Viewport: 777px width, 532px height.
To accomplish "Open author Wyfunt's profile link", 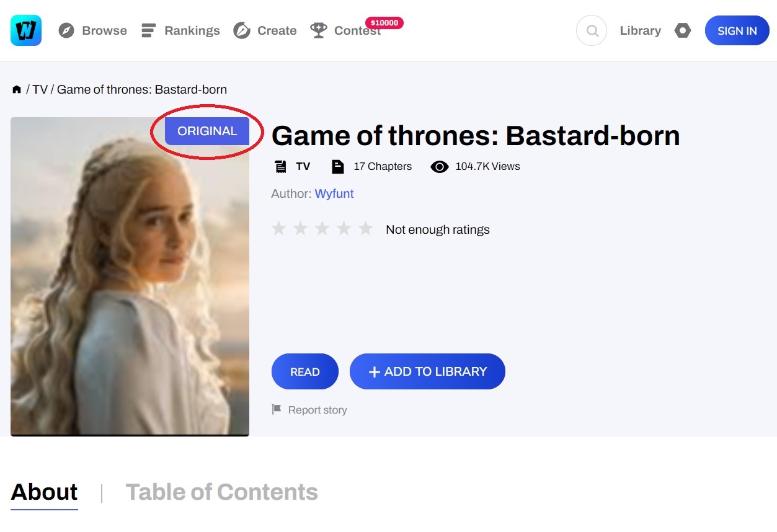I will pyautogui.click(x=334, y=193).
